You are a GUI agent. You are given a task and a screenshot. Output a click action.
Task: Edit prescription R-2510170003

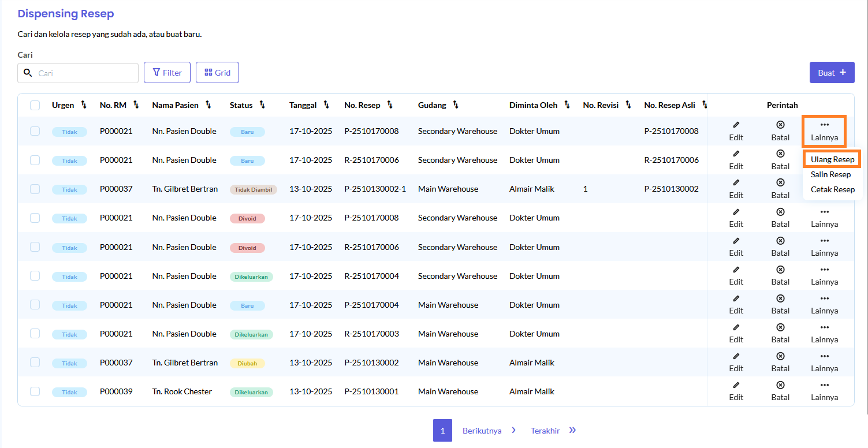pos(736,333)
